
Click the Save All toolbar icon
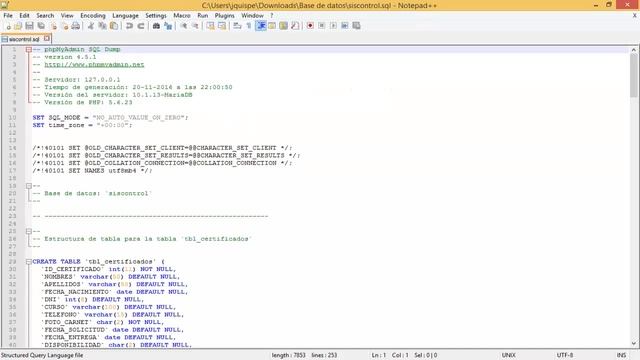pyautogui.click(x=41, y=26)
